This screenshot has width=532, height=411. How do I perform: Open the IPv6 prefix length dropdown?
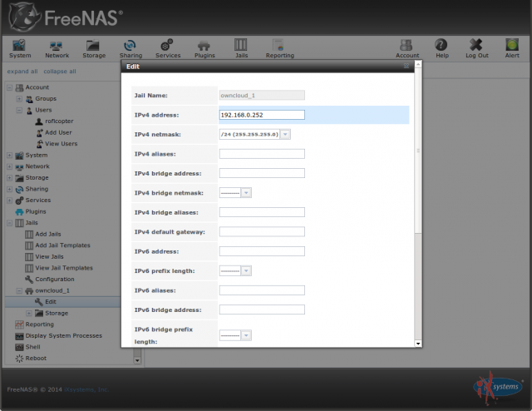[x=246, y=270]
